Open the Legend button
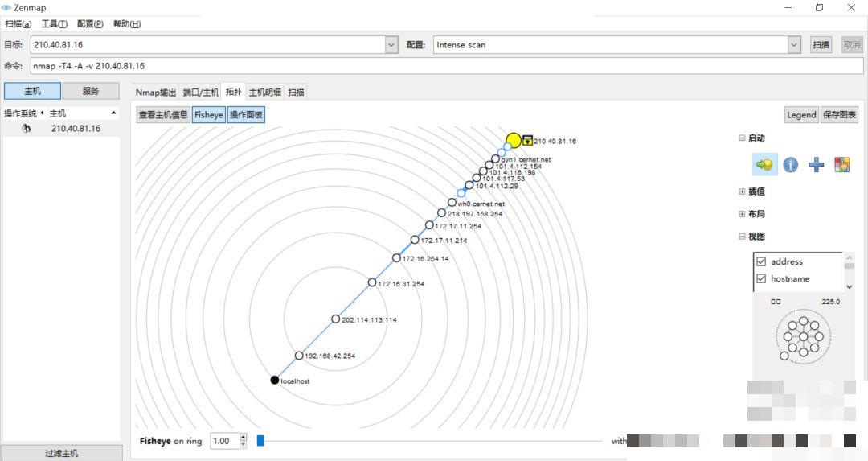The height and width of the screenshot is (461, 868). coord(801,115)
